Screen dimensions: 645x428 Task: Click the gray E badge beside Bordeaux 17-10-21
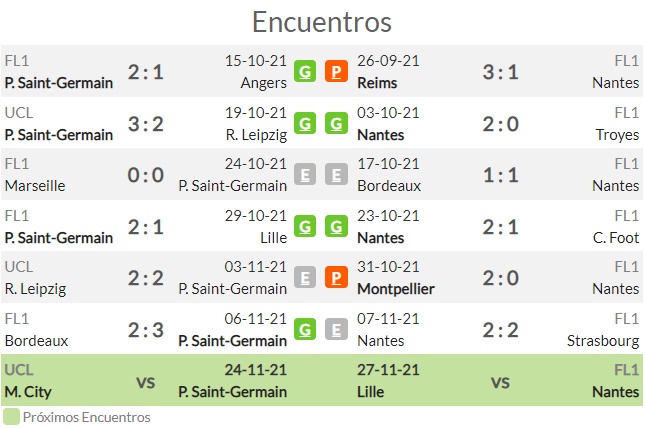[x=336, y=174]
